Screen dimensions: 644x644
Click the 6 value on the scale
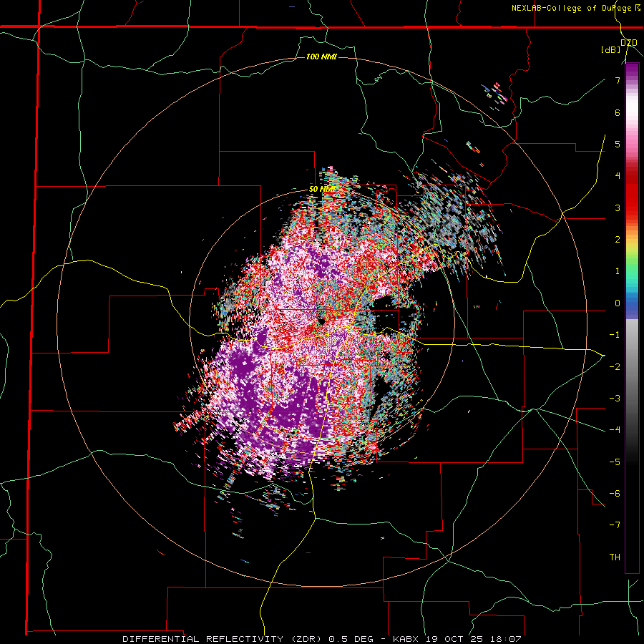618,112
